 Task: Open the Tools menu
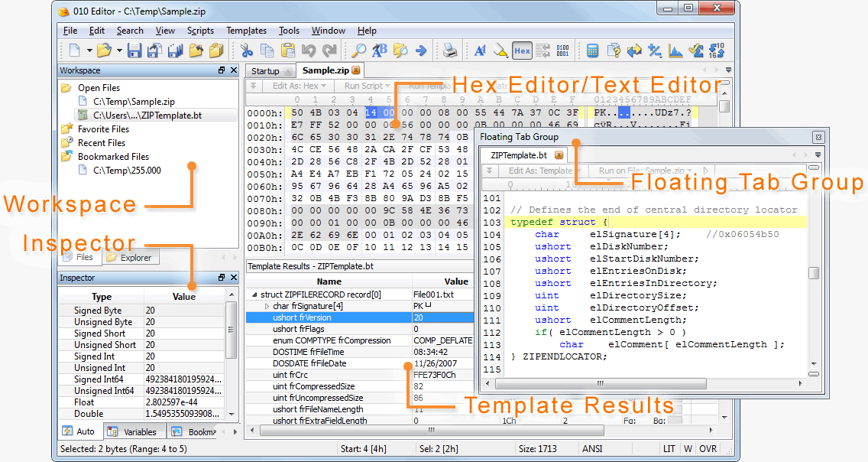[x=289, y=31]
